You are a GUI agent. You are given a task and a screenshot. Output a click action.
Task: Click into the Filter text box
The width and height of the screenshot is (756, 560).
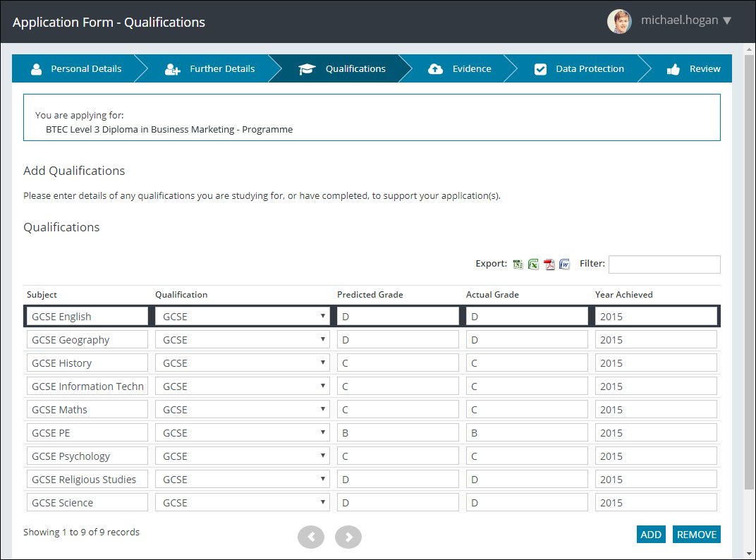664,264
